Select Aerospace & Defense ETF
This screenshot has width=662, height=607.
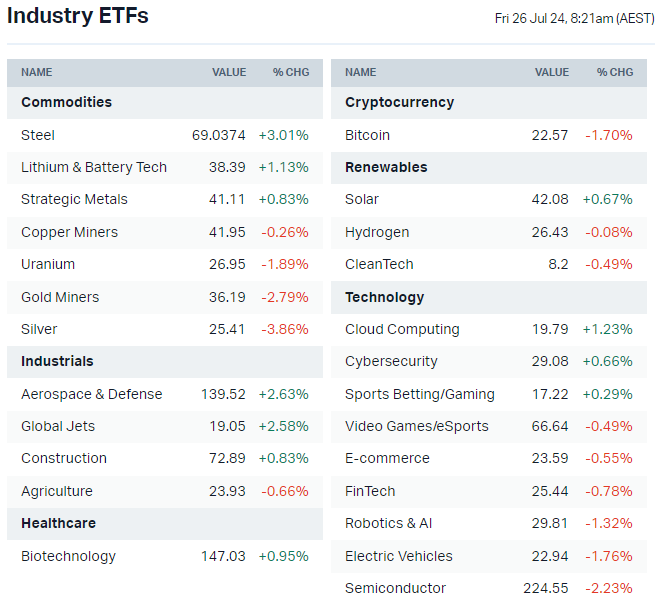pyautogui.click(x=91, y=394)
